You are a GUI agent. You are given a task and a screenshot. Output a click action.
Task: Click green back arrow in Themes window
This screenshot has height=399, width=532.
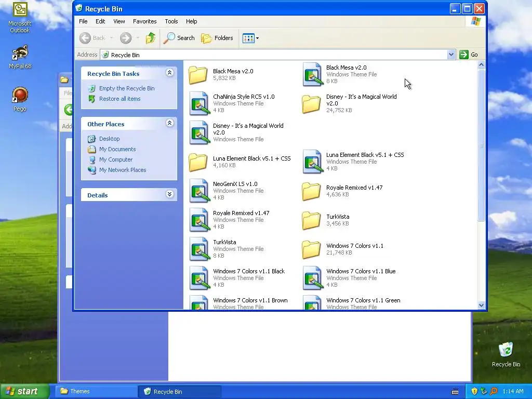tap(69, 110)
